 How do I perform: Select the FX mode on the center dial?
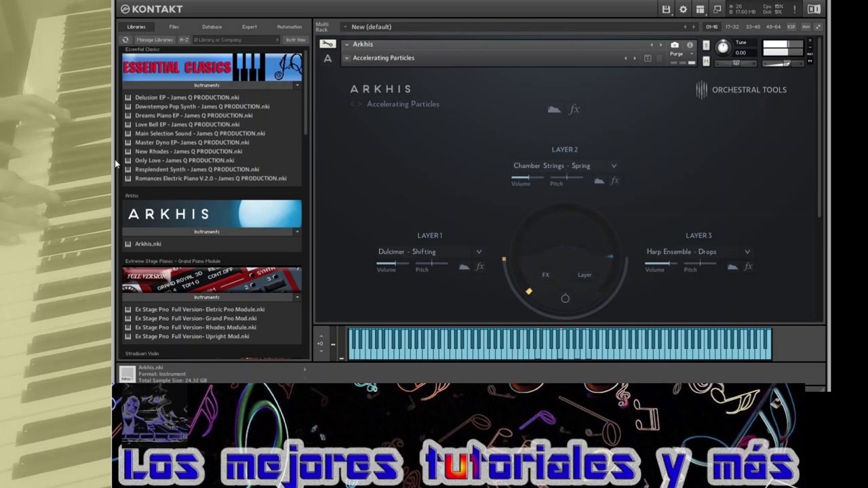coord(546,275)
